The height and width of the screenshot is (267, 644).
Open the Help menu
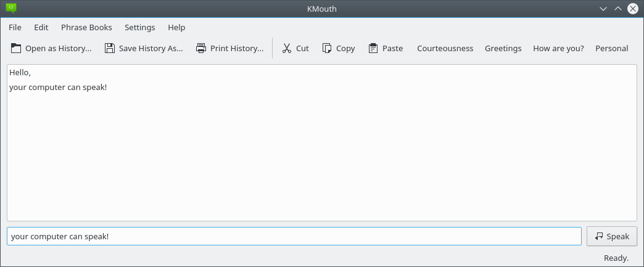pos(176,27)
